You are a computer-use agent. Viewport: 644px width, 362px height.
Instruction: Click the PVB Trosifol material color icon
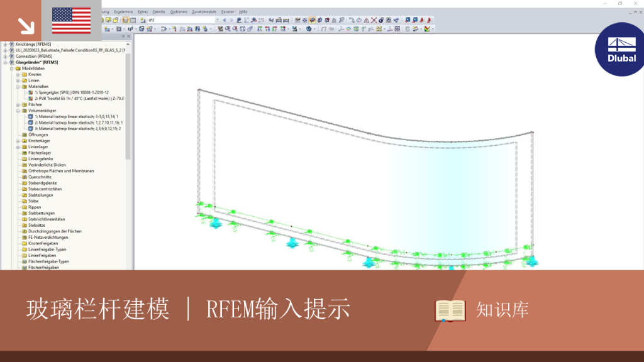[x=30, y=99]
